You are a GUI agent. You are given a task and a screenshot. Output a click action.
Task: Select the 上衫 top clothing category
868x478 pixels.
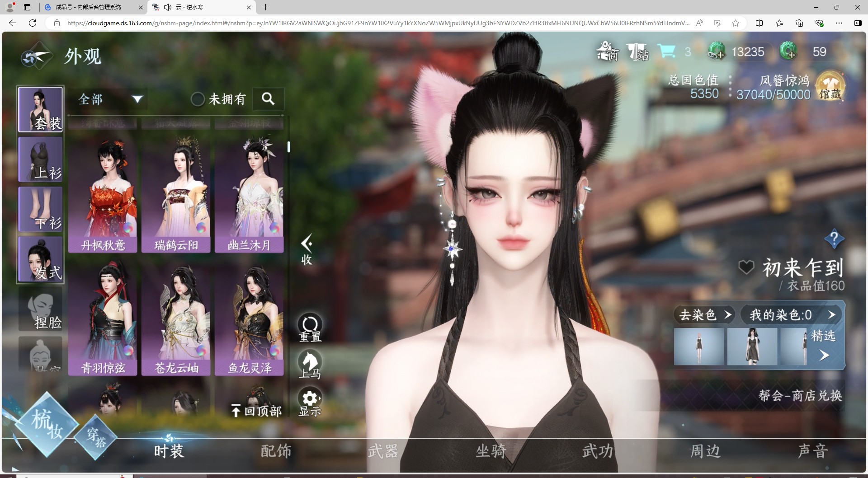click(x=40, y=159)
